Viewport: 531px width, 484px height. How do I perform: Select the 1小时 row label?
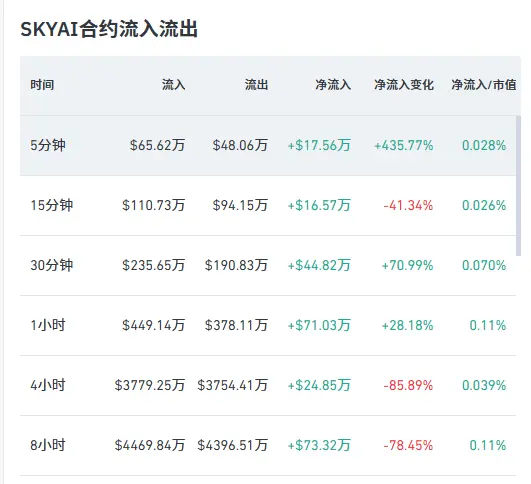pyautogui.click(x=48, y=325)
